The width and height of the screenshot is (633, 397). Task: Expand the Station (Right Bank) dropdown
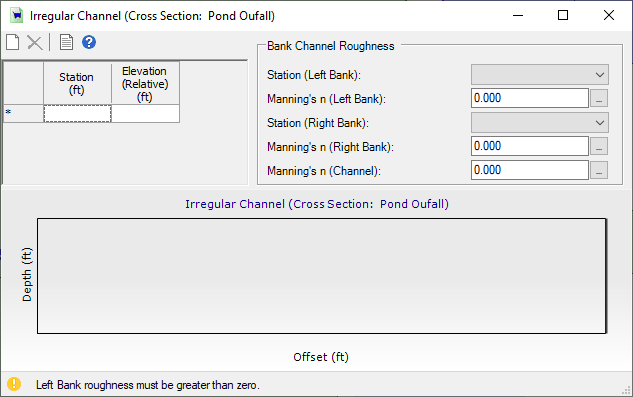pyautogui.click(x=540, y=123)
